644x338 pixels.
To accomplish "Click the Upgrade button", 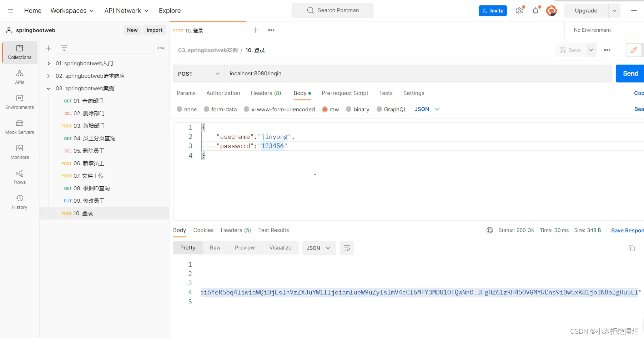I will (586, 11).
